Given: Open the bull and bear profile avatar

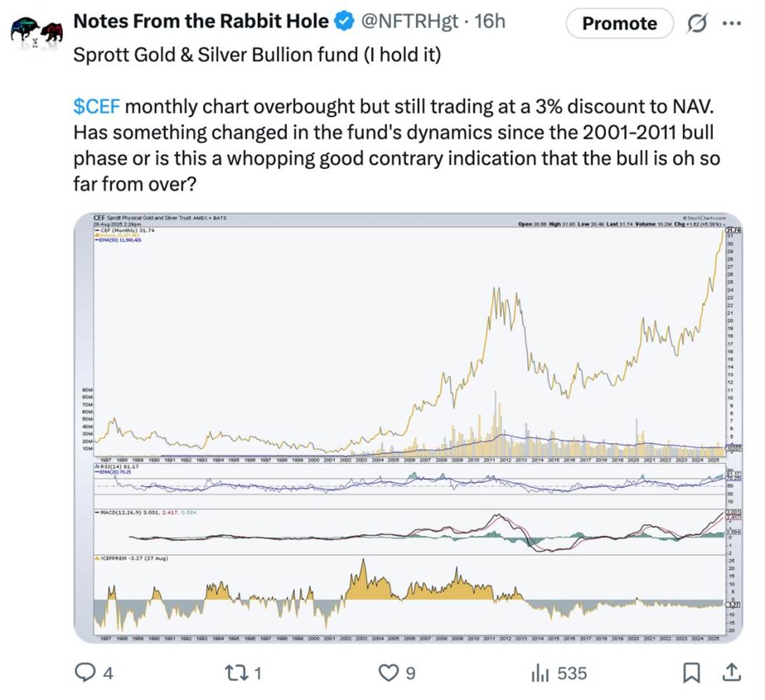Looking at the screenshot, I should point(36,32).
